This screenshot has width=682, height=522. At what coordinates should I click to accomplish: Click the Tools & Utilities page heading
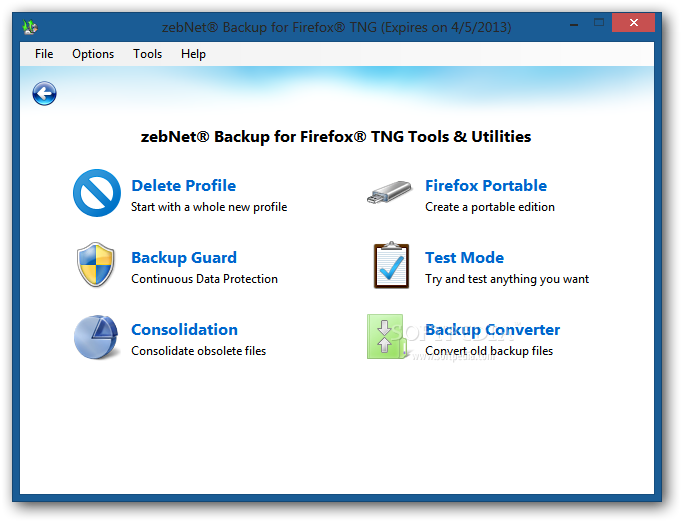tap(336, 137)
